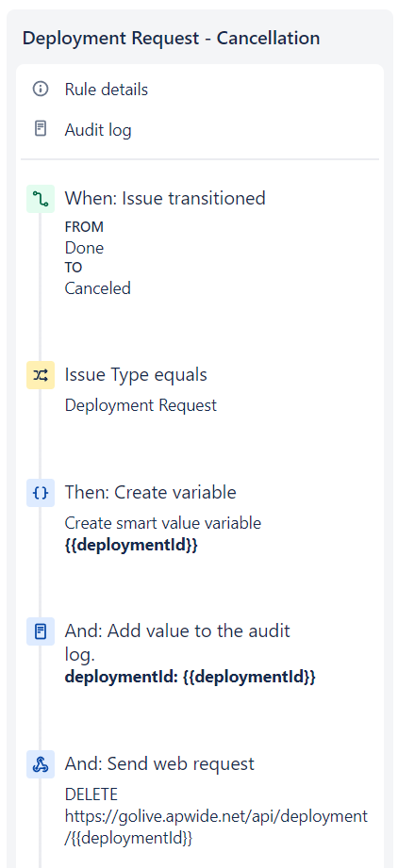
Task: Click the Add value audit log icon
Action: pos(41,631)
